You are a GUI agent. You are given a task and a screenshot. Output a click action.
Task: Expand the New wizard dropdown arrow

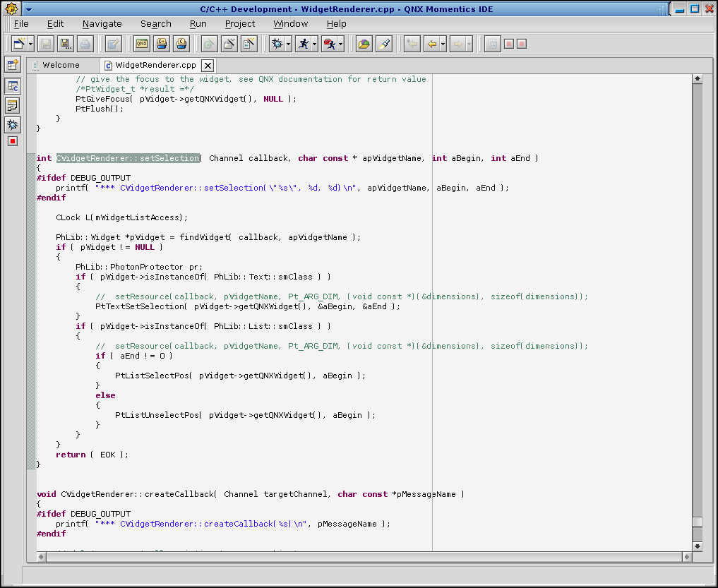click(x=31, y=44)
